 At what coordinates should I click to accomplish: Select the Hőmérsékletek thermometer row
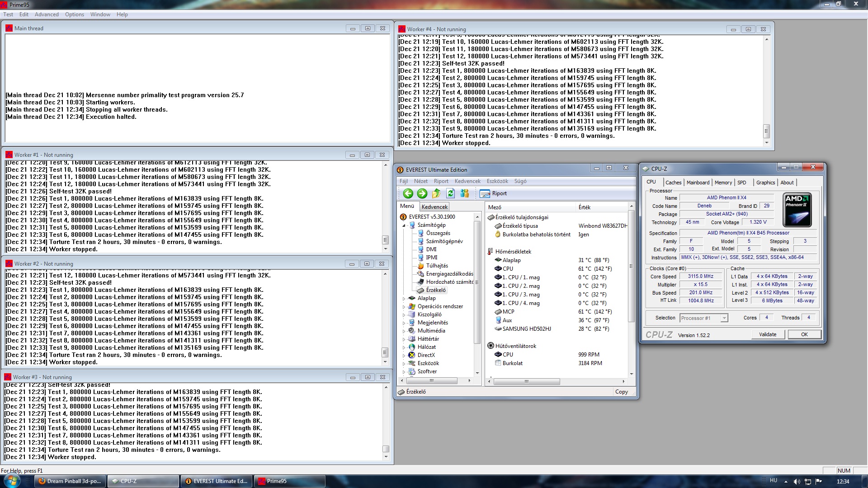[x=509, y=252]
